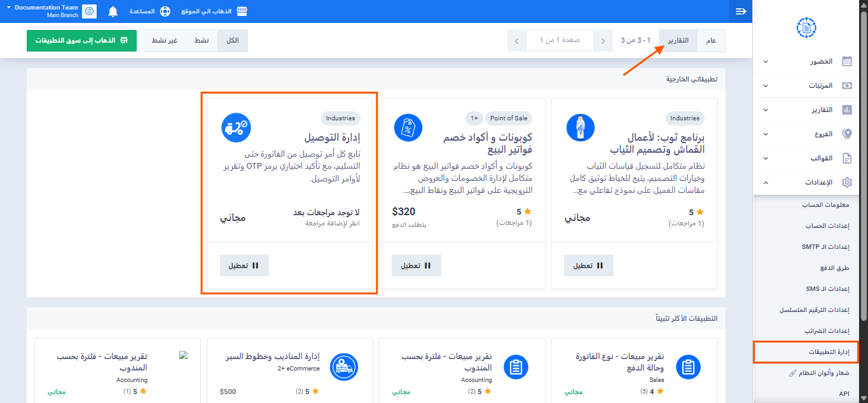Switch to the عام tab
Viewport: 868px width, 403px height.
point(711,41)
